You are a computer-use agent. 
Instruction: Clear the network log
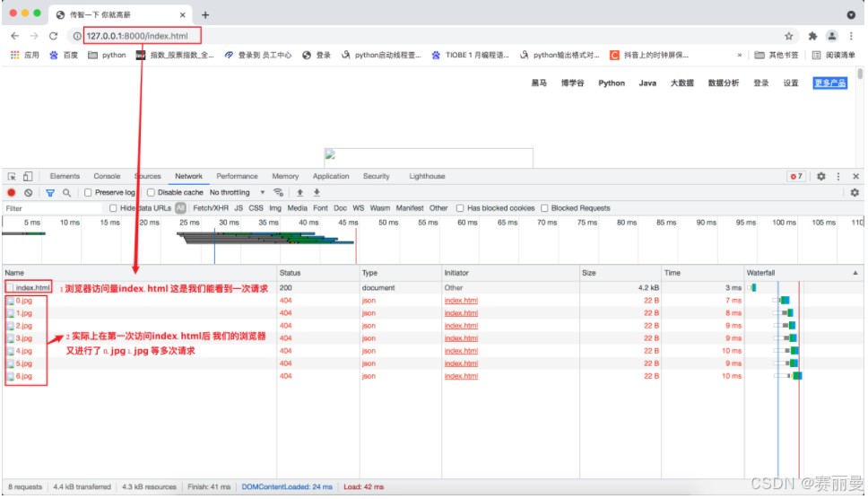29,193
